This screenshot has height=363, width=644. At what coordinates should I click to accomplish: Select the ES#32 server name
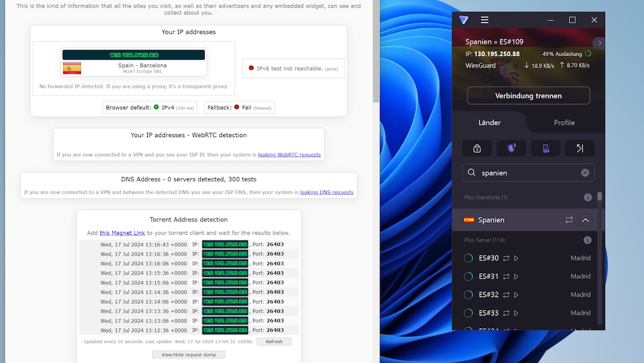click(489, 295)
